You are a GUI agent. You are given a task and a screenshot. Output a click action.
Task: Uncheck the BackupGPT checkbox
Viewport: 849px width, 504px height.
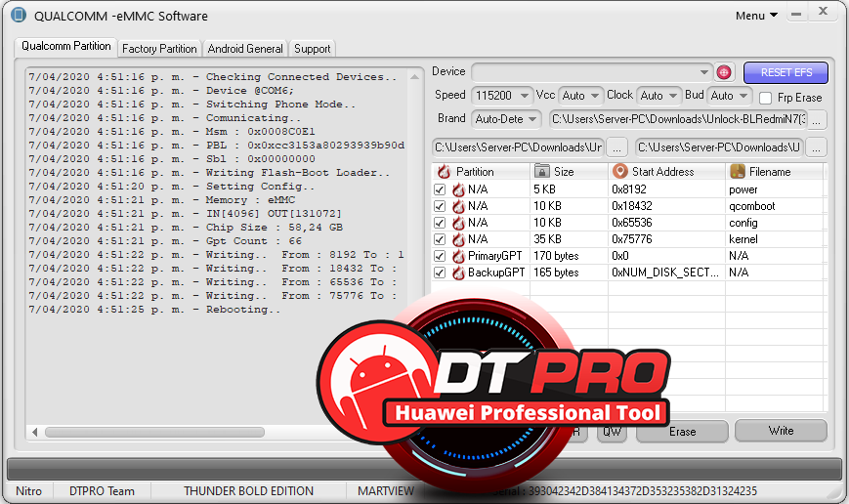[440, 273]
